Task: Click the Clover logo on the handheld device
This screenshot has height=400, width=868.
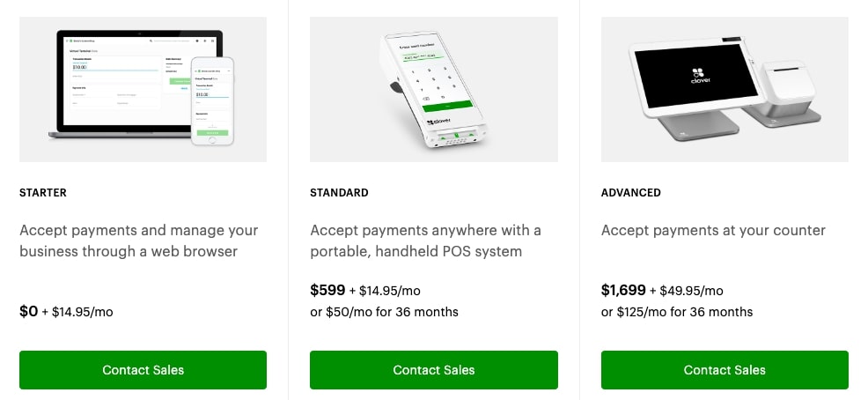Action: (x=438, y=122)
